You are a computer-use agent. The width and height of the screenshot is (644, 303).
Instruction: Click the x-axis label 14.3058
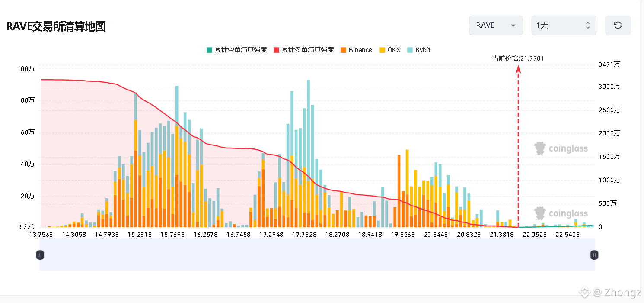click(x=74, y=235)
